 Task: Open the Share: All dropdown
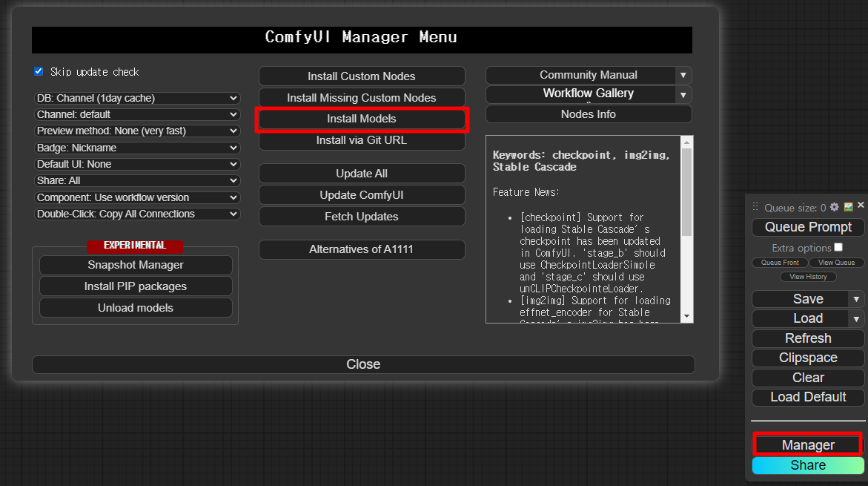click(136, 180)
